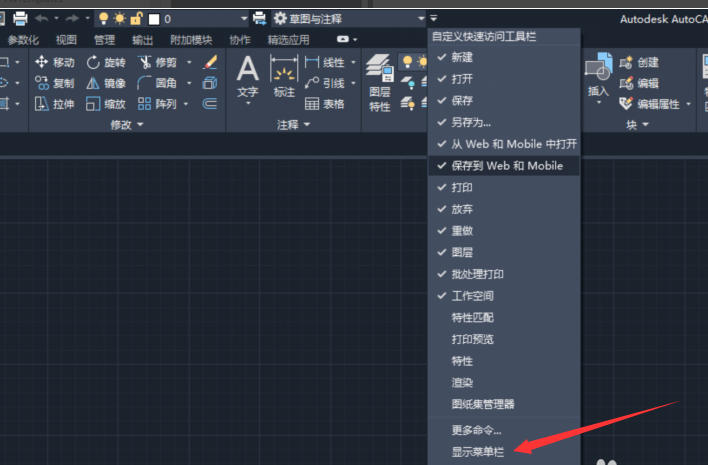Click the Redo arrow in quick access toolbar
This screenshot has width=708, height=465.
pyautogui.click(x=72, y=19)
